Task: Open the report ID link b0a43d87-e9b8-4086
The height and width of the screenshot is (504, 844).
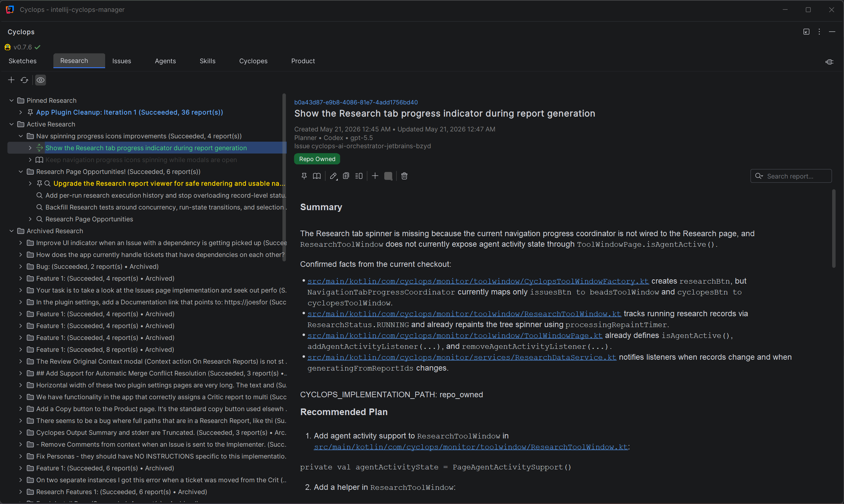Action: pyautogui.click(x=356, y=102)
